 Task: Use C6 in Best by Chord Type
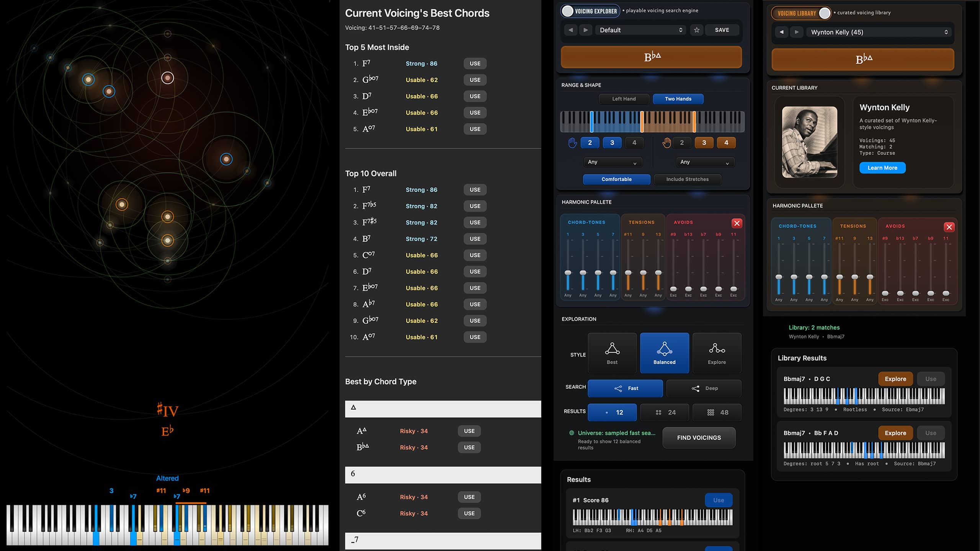click(x=469, y=514)
